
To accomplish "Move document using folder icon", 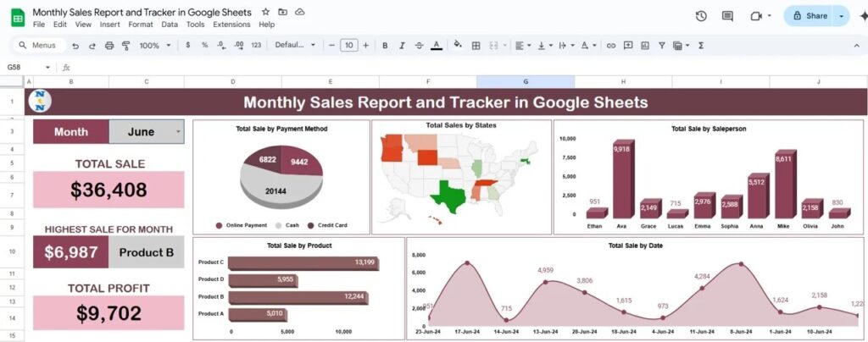I will 283,12.
